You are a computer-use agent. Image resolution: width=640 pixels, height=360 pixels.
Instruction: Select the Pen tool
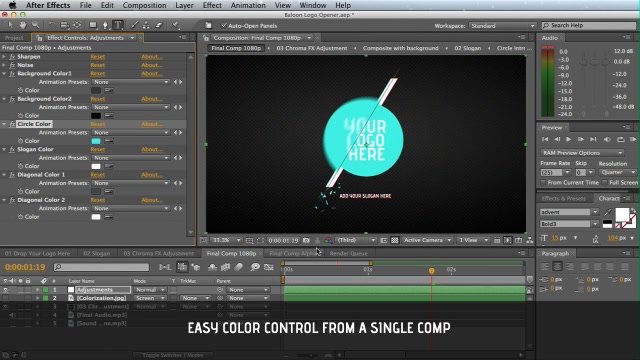[105, 25]
